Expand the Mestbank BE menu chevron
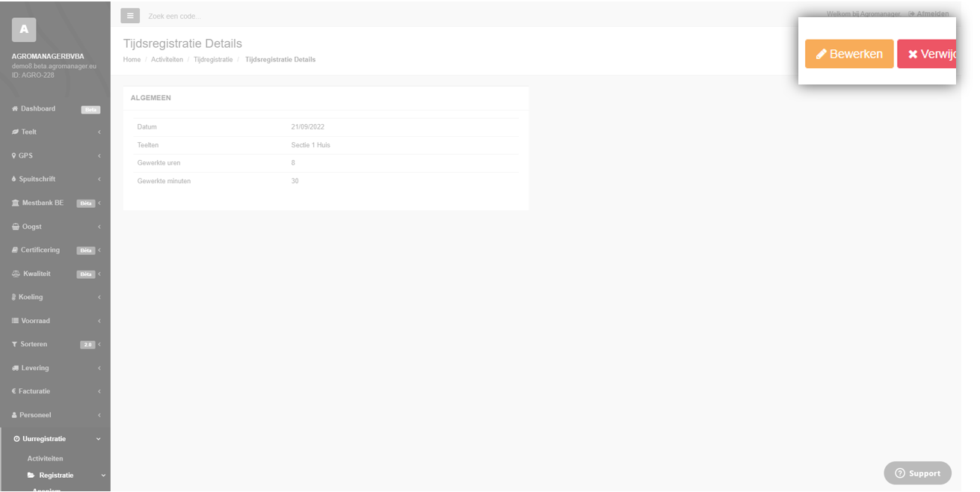This screenshot has width=980, height=492. point(99,203)
